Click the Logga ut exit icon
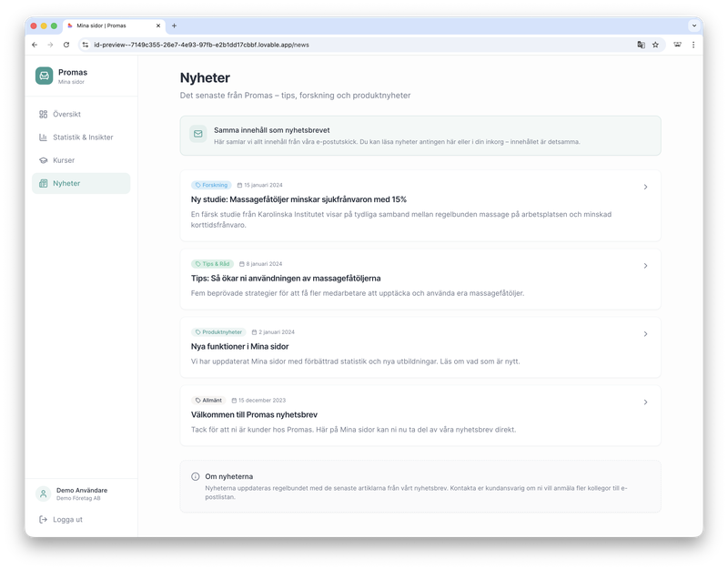 click(43, 519)
